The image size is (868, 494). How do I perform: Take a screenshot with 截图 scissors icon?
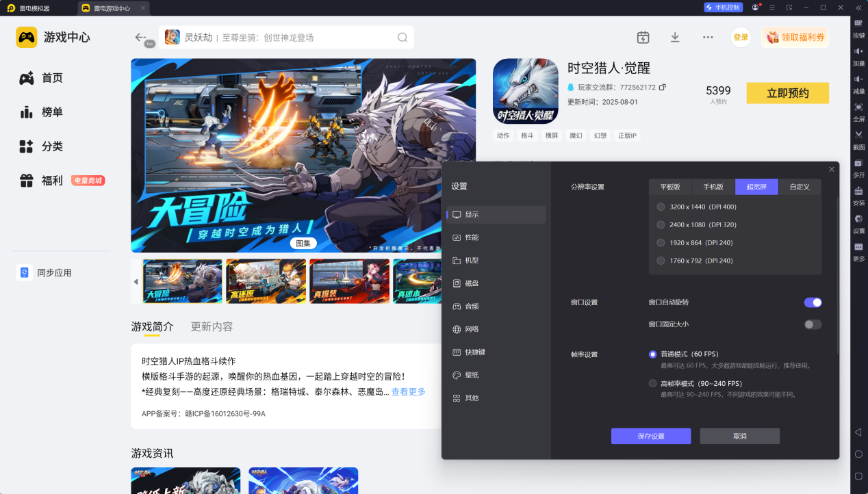coord(858,135)
